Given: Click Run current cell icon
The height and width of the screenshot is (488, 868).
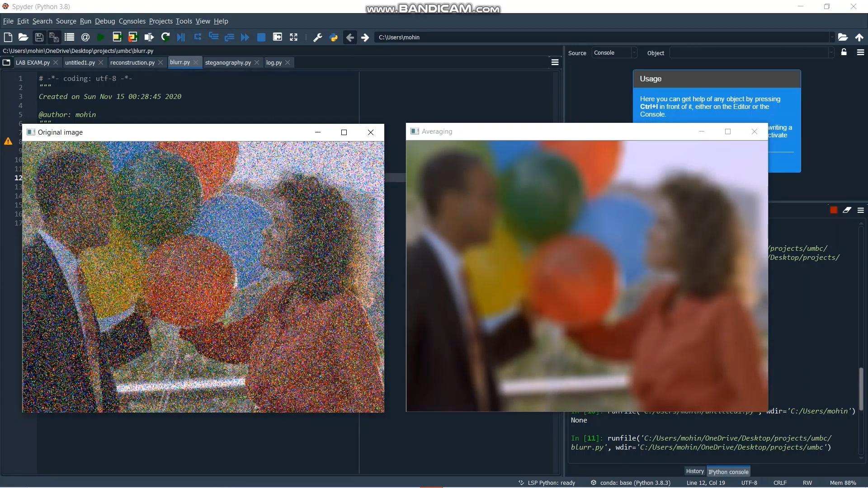Looking at the screenshot, I should 117,38.
